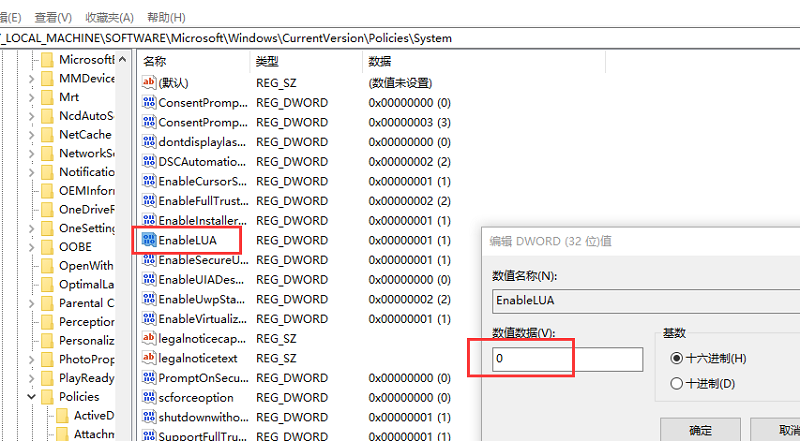Expand the OOBE tree node
800x441 pixels.
pos(31,247)
